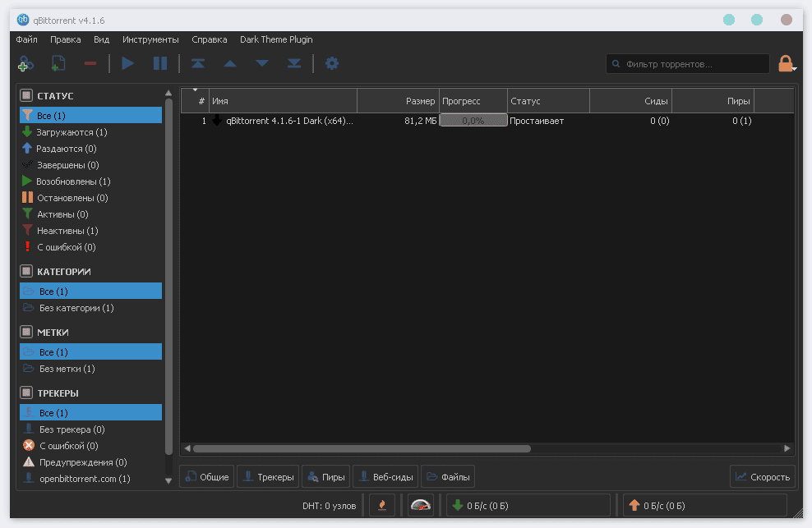Viewport: 812px width, 528px height.
Task: Sort by the Прогресс column header
Action: pyautogui.click(x=473, y=101)
